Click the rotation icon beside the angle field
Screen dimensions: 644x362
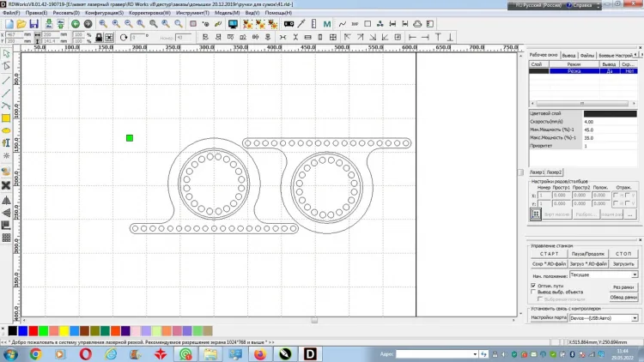click(124, 38)
